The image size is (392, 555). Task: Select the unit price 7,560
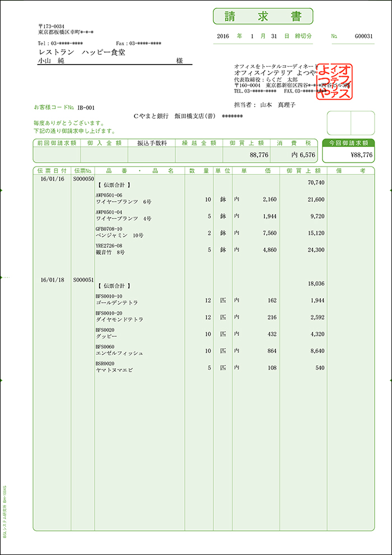270,233
